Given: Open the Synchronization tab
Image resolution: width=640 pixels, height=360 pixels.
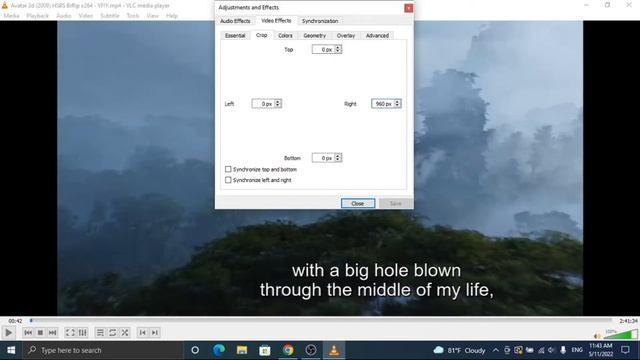Looking at the screenshot, I should coord(320,21).
